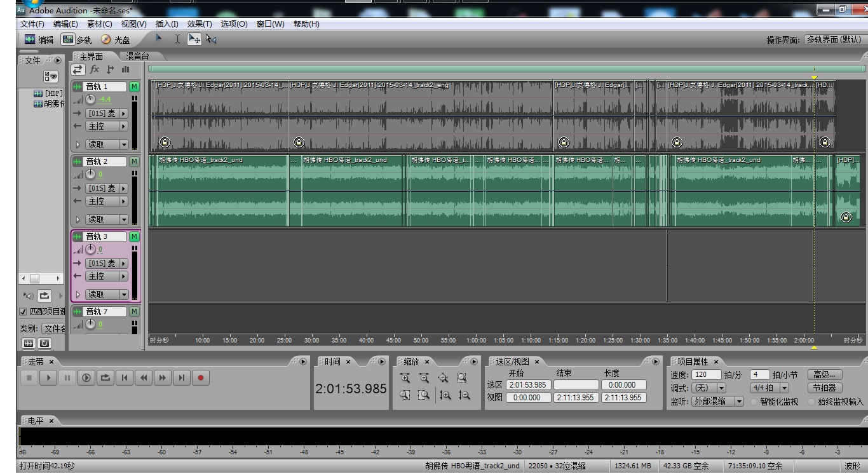Pause playback in transport
The image size is (868, 474).
click(x=67, y=377)
